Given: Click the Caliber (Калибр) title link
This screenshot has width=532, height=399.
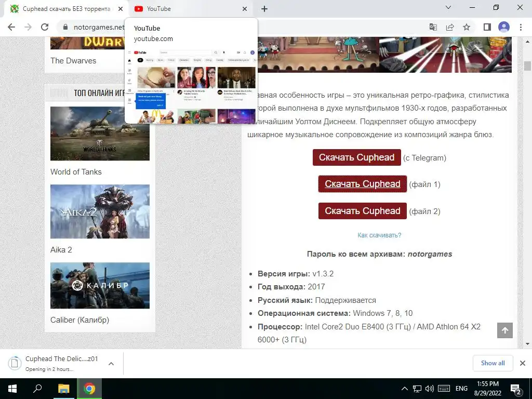Looking at the screenshot, I should 79,320.
